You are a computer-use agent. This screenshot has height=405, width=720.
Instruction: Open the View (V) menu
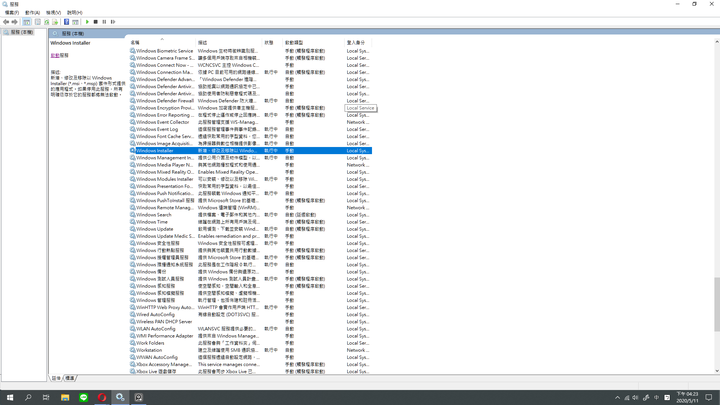coord(53,12)
